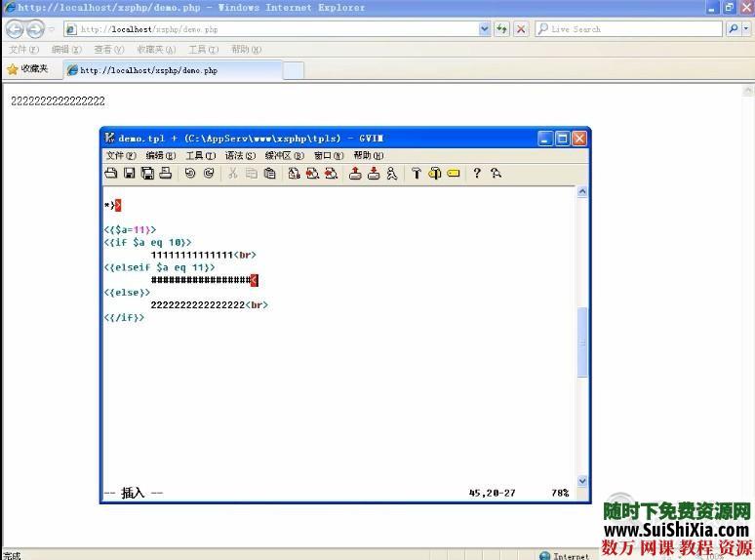
Task: Open the 缓冲区 menu in GVIM
Action: 284,155
